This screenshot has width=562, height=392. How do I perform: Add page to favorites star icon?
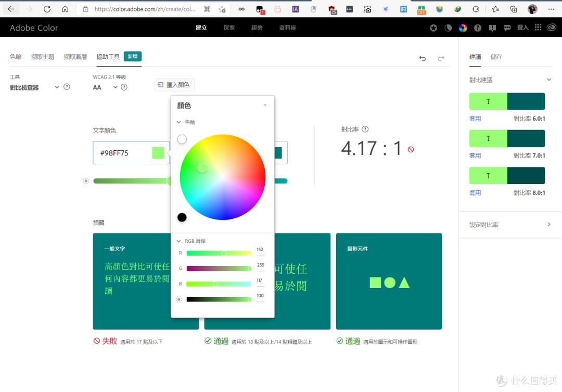222,9
